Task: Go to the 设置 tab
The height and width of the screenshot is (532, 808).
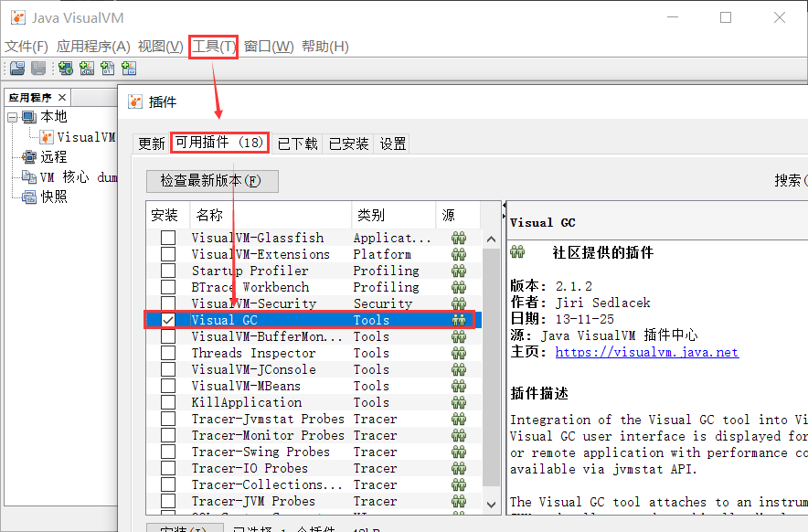Action: click(x=393, y=144)
